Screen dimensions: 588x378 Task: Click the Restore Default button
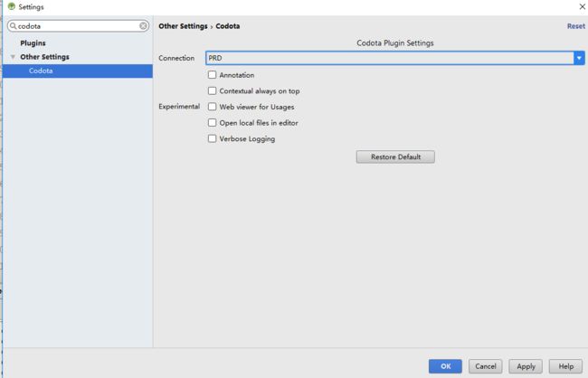[x=395, y=156]
